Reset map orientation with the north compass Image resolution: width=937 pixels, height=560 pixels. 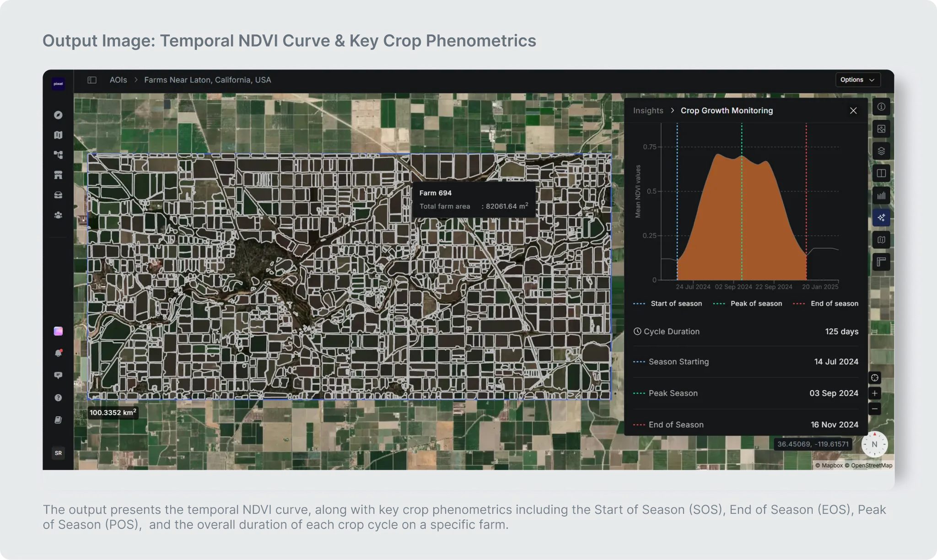tap(874, 444)
